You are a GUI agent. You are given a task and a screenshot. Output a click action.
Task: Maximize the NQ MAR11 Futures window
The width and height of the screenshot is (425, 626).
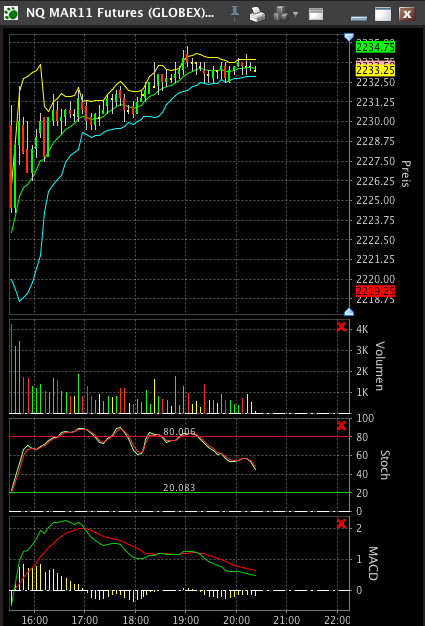point(383,14)
